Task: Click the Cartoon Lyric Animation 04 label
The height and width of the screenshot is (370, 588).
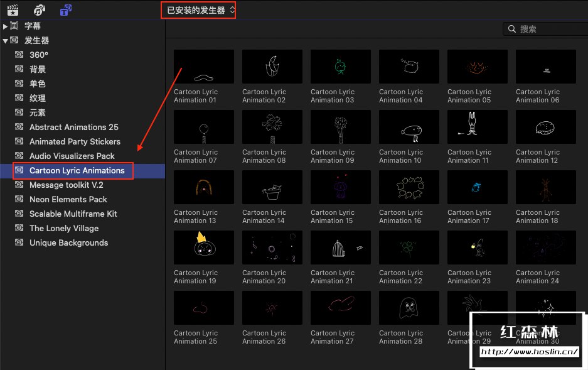Action: click(401, 96)
